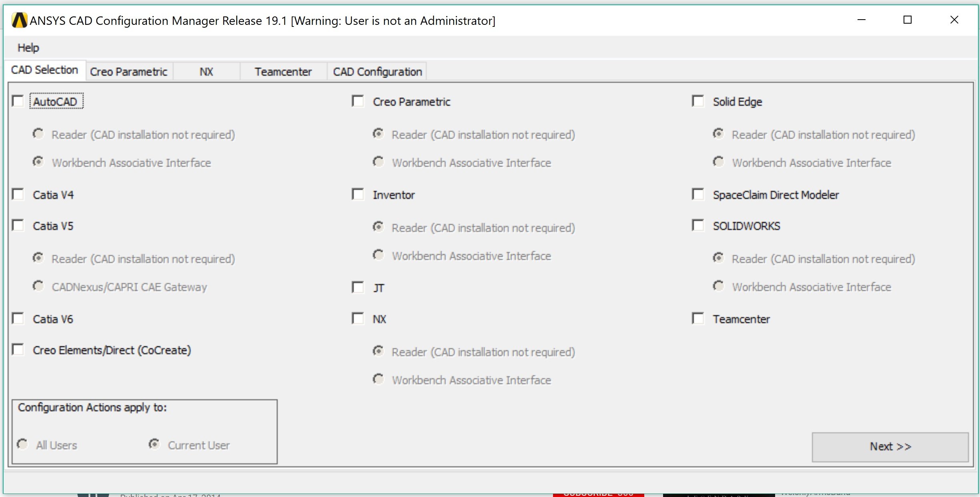The width and height of the screenshot is (980, 497).
Task: Check Creo Elements/Direct (CoCreate)
Action: click(x=18, y=350)
